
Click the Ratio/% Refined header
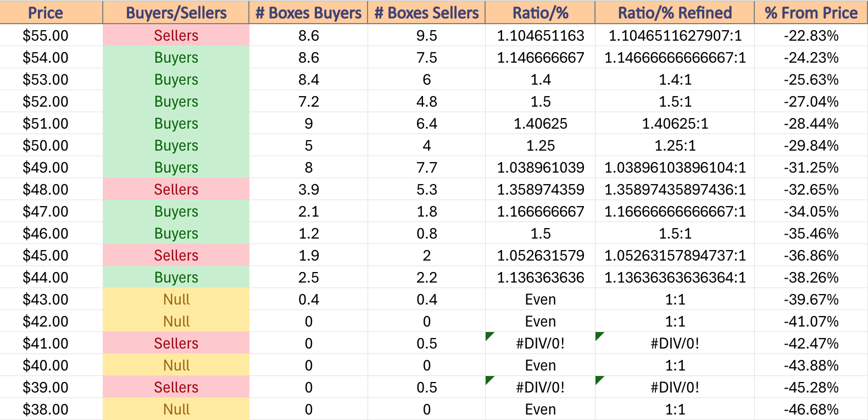click(x=675, y=12)
